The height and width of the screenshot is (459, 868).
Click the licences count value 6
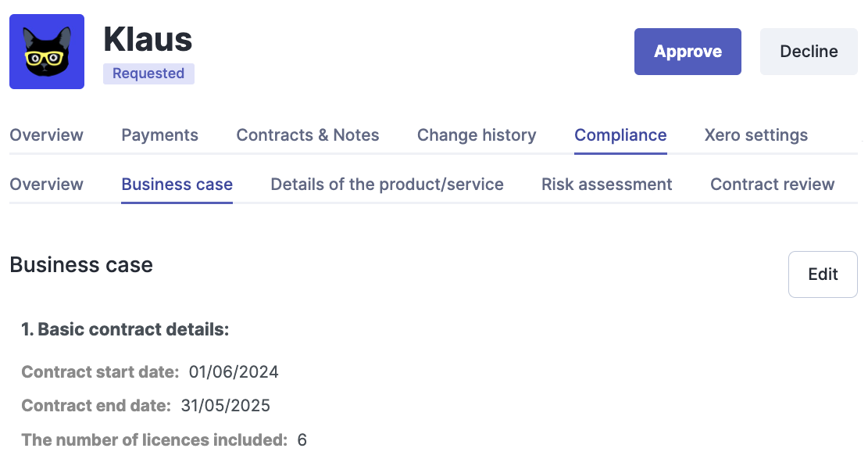pyautogui.click(x=302, y=440)
